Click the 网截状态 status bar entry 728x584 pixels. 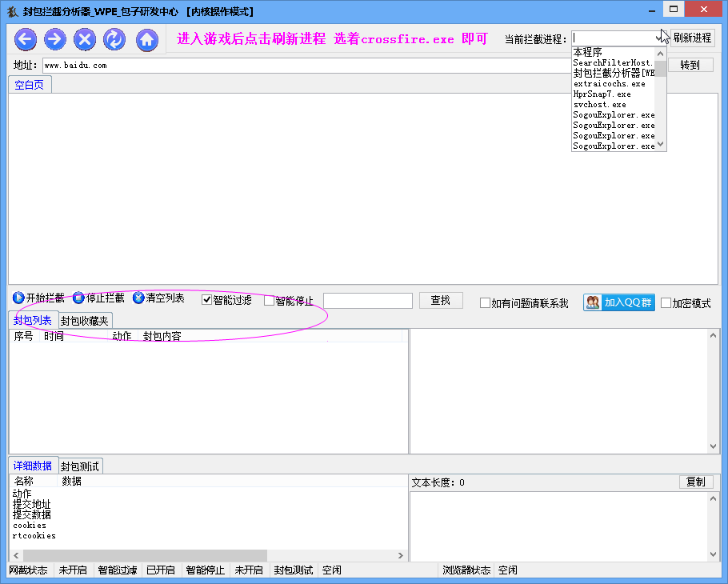point(28,570)
